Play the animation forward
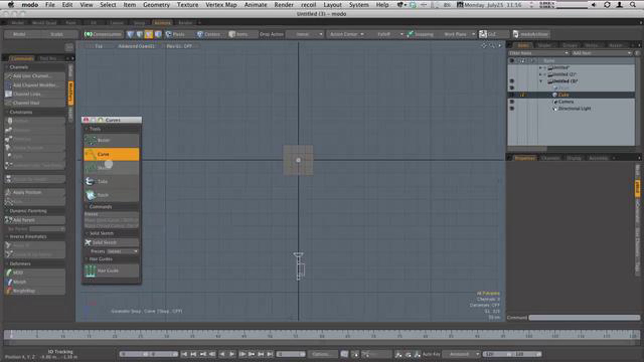 (x=232, y=354)
